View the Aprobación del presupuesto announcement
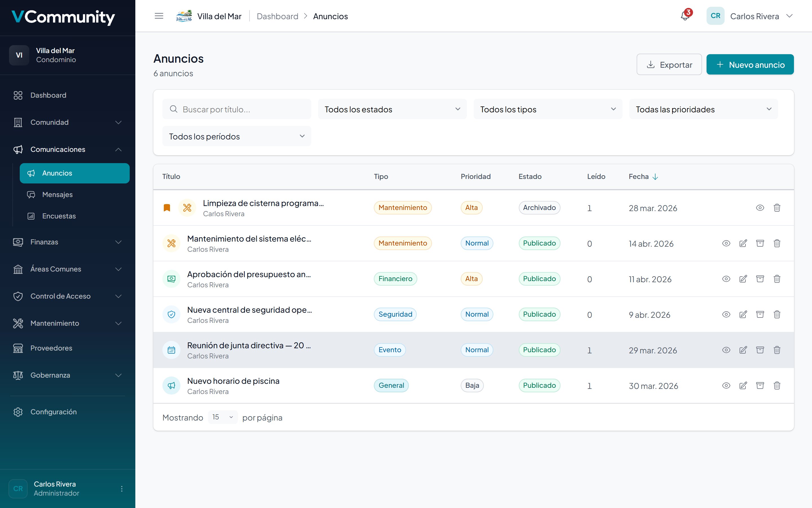812x508 pixels. point(726,279)
